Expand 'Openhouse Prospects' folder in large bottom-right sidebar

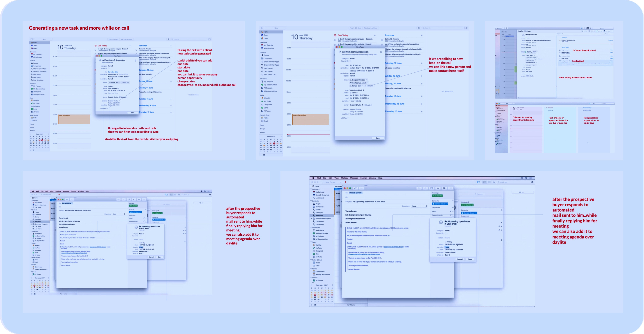click(x=312, y=219)
